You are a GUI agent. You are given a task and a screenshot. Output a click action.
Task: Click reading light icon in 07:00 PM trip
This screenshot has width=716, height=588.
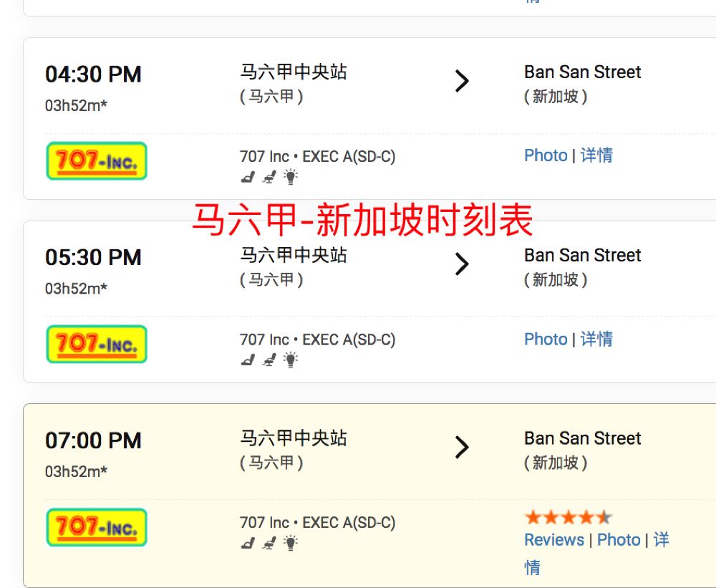click(290, 544)
